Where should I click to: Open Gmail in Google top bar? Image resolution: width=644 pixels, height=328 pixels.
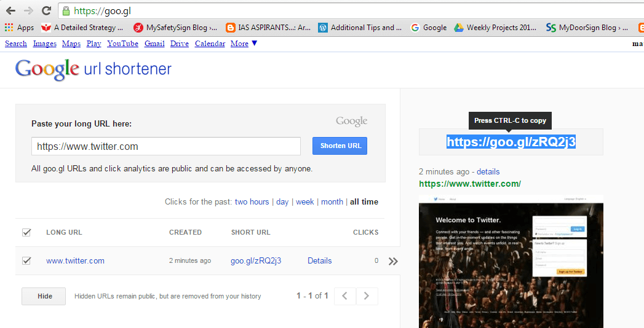(154, 44)
